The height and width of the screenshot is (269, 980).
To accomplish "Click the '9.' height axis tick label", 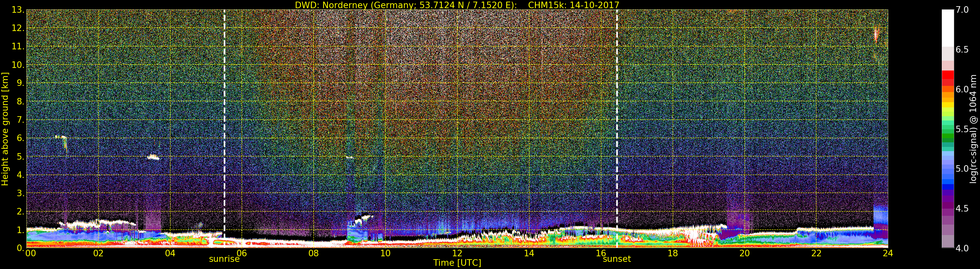I will (x=21, y=83).
